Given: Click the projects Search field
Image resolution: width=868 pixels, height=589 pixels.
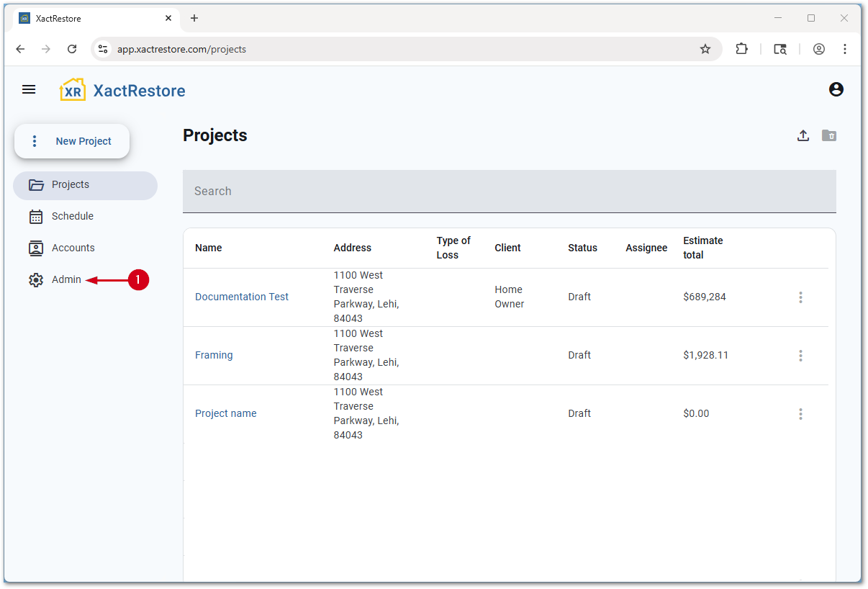Looking at the screenshot, I should tap(509, 192).
